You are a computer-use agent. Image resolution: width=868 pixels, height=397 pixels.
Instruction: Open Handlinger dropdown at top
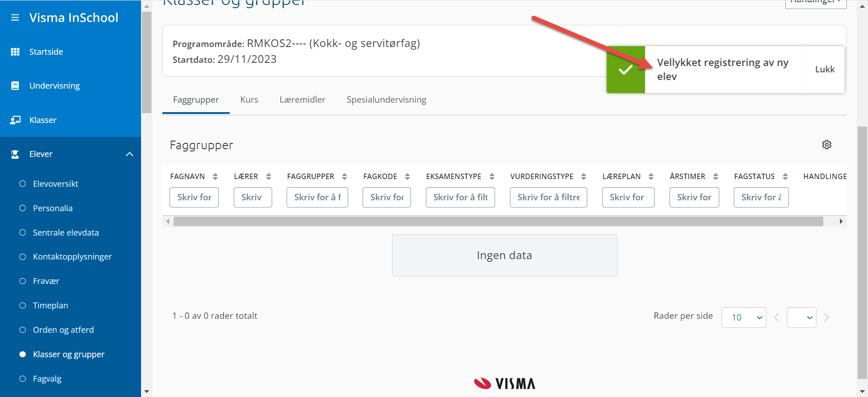[x=816, y=4]
